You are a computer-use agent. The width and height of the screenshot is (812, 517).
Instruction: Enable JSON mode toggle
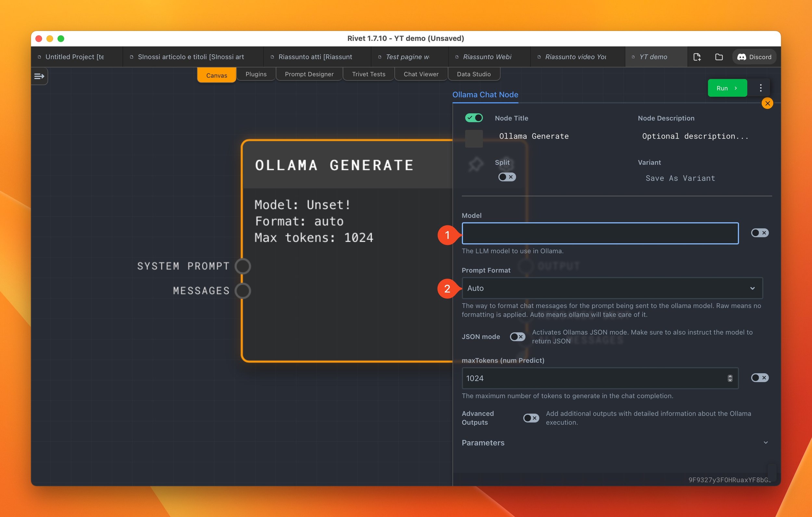pos(517,336)
